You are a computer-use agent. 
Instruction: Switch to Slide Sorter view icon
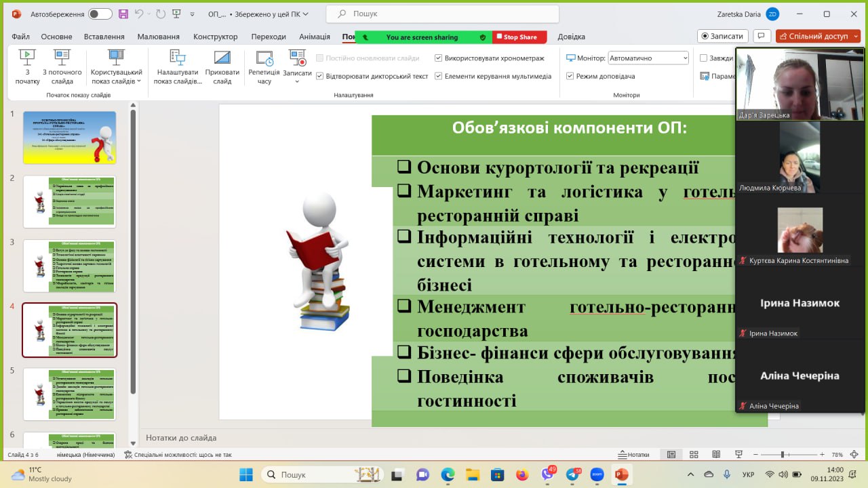(694, 455)
